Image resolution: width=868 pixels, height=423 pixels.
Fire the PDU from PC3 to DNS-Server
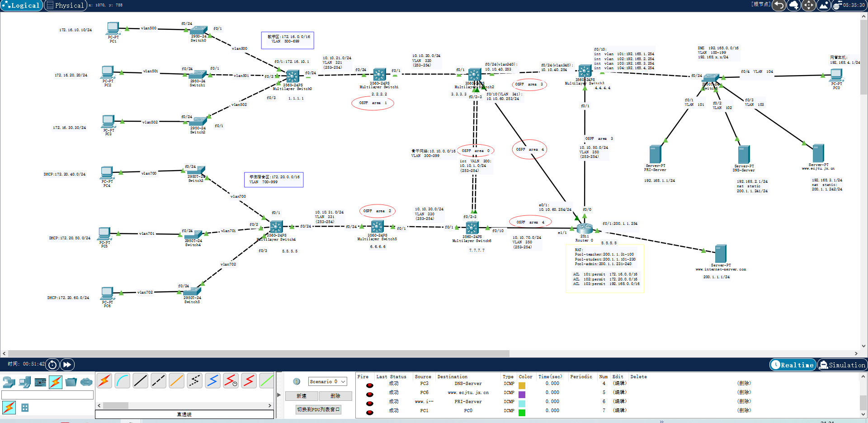point(370,385)
